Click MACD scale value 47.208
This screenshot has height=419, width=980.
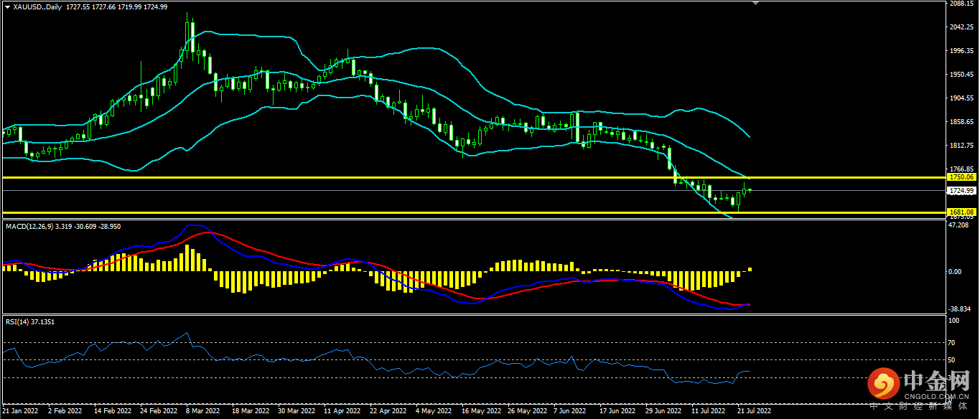tap(959, 225)
